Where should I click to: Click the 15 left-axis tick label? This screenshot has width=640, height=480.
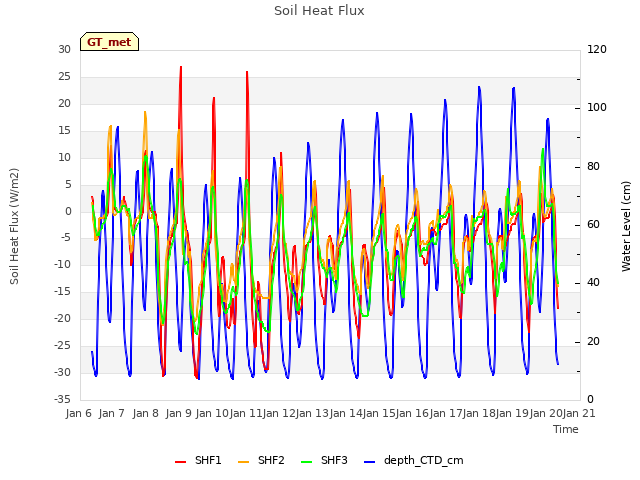tap(64, 131)
